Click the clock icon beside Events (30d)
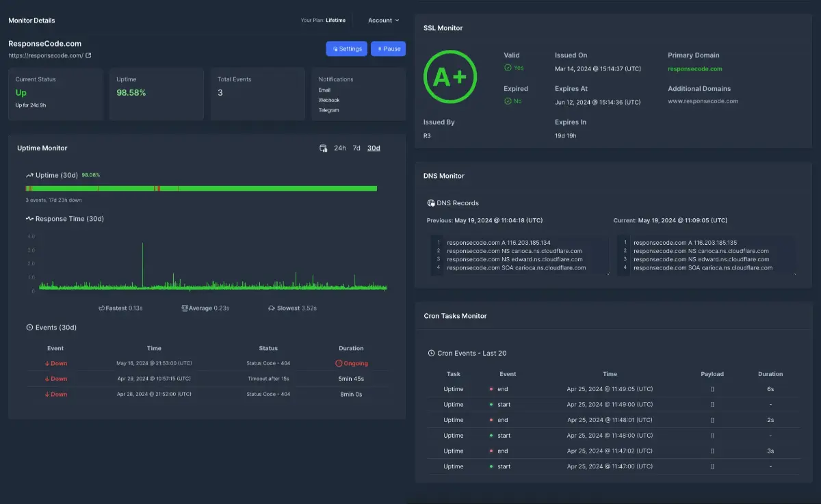 click(x=29, y=328)
